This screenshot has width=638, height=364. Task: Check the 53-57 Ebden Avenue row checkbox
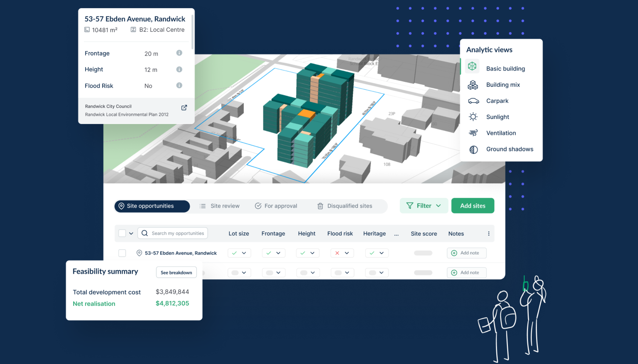(122, 253)
